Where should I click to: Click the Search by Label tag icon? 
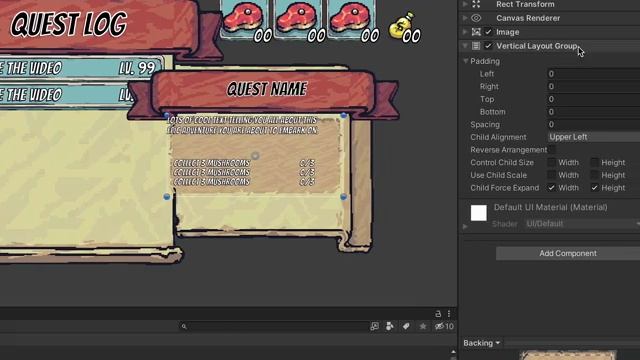[406, 326]
